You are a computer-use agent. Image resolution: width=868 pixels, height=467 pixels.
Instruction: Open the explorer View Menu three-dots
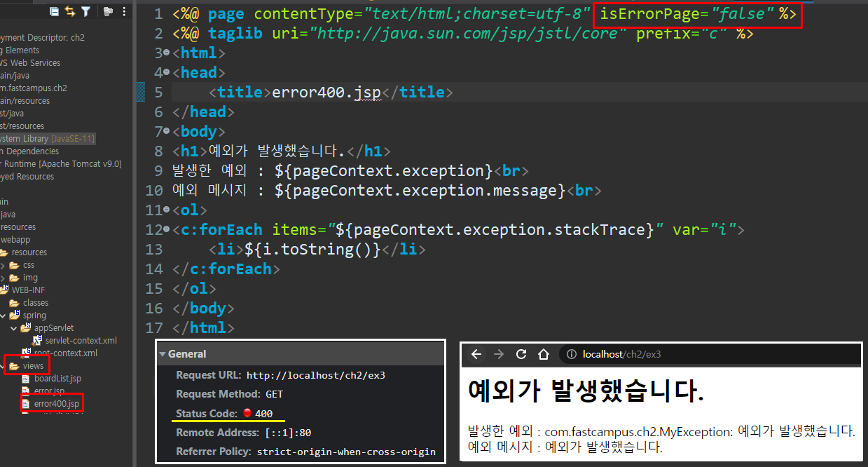(124, 11)
